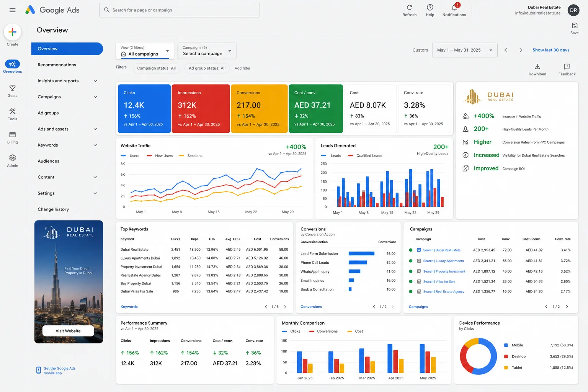Click Add filter
588x392 pixels.
coord(242,68)
